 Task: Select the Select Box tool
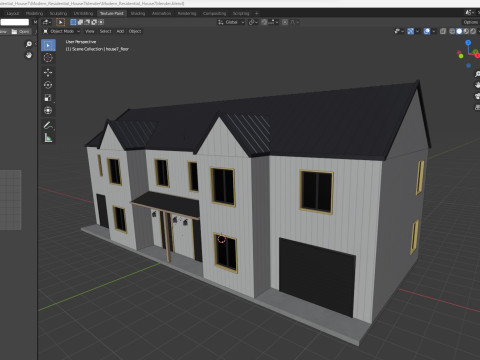click(x=48, y=45)
